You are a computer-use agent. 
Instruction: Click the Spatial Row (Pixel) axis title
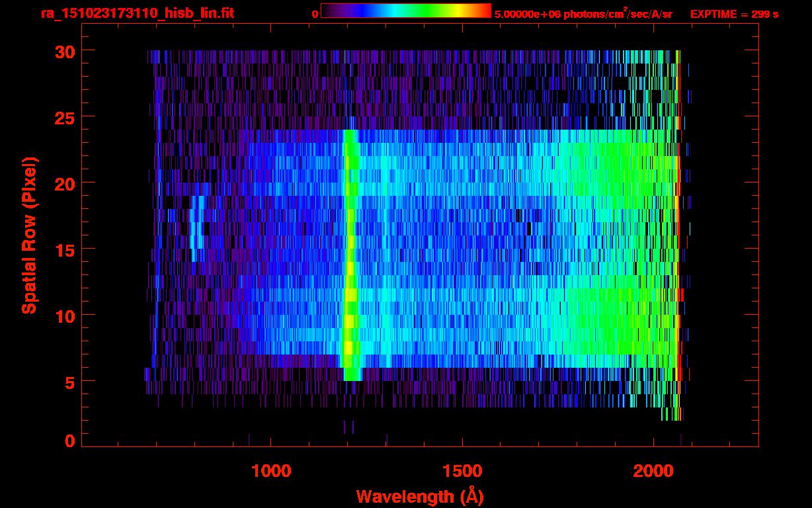pyautogui.click(x=29, y=235)
